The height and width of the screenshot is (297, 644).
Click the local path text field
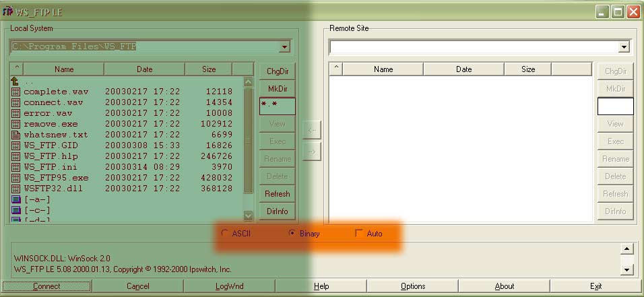point(145,47)
